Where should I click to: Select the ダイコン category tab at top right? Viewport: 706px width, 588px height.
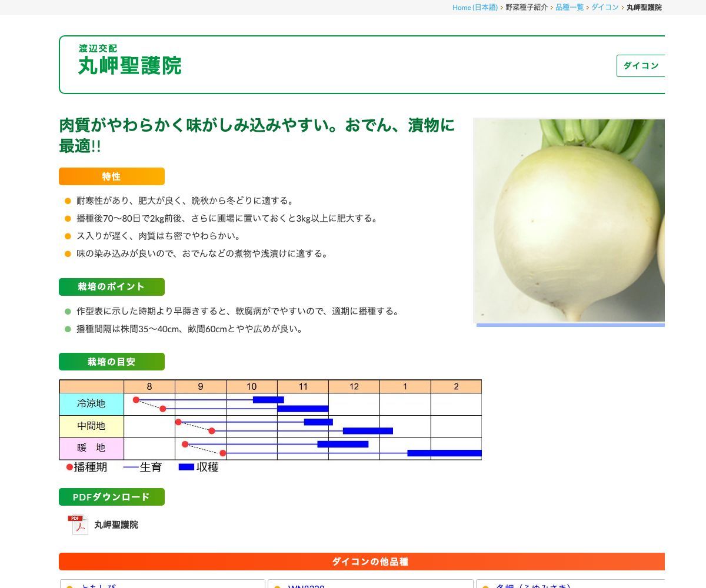pos(641,66)
